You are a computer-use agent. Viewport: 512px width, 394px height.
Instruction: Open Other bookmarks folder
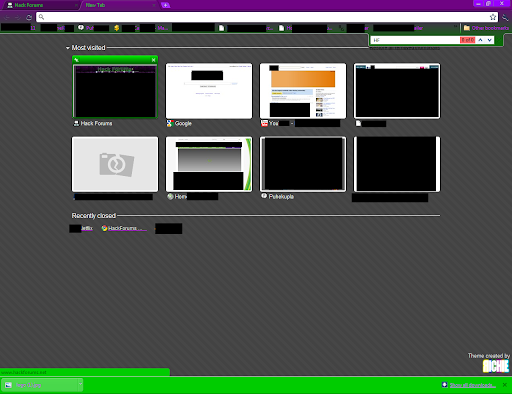[486, 28]
